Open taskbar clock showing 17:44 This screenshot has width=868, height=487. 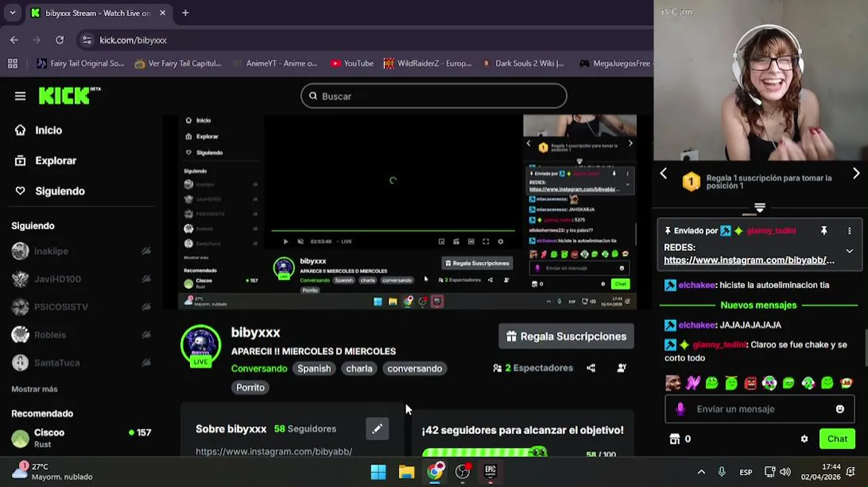tap(820, 471)
